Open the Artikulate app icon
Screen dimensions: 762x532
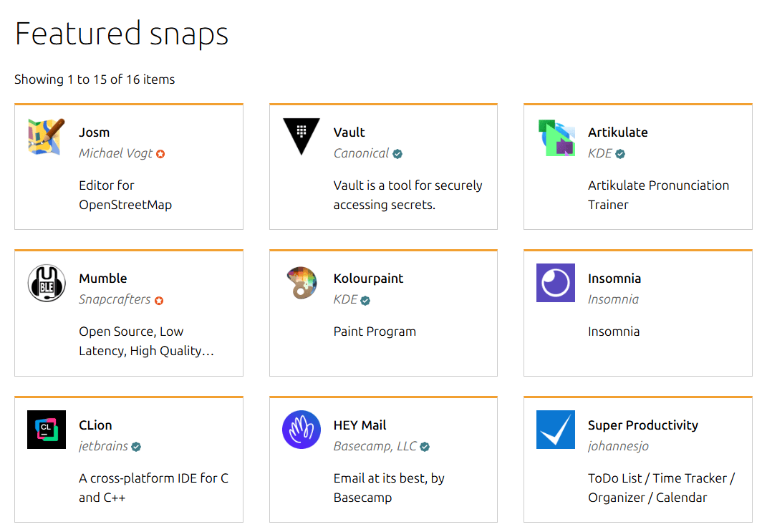pos(556,136)
